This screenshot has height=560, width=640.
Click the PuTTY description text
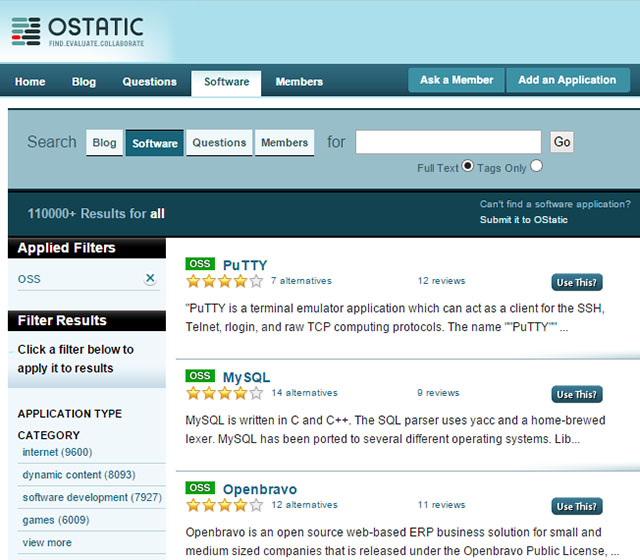coord(395,318)
